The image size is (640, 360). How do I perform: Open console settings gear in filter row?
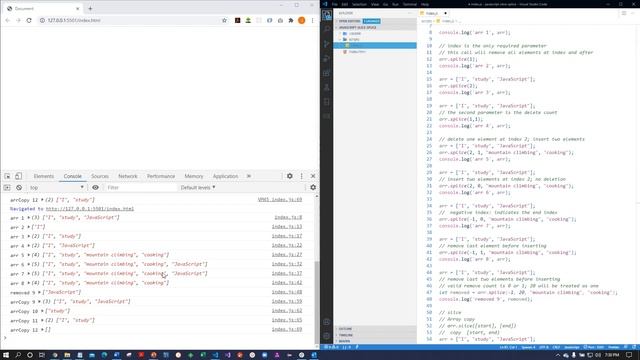313,187
